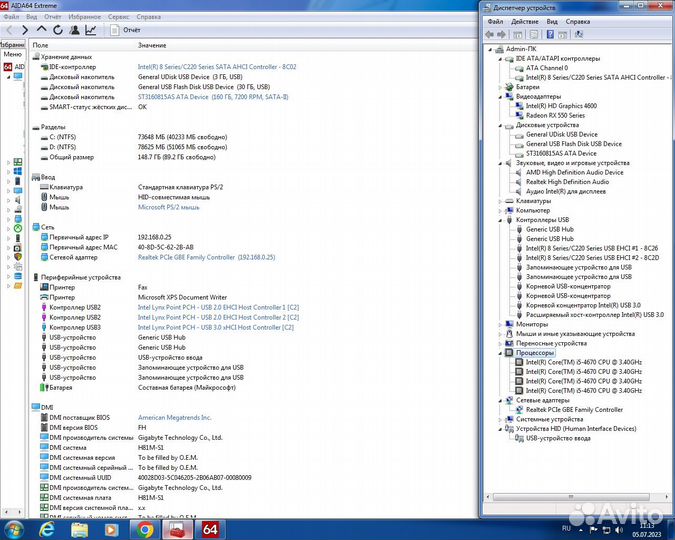This screenshot has height=540, width=675.
Task: Click Device Manager back arrow icon
Action: pyautogui.click(x=489, y=34)
